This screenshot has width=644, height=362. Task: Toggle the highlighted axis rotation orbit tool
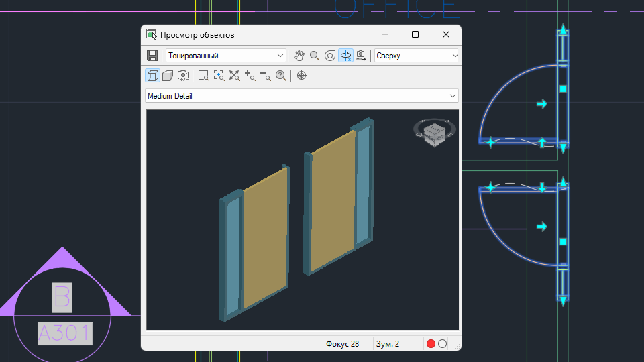(x=346, y=56)
